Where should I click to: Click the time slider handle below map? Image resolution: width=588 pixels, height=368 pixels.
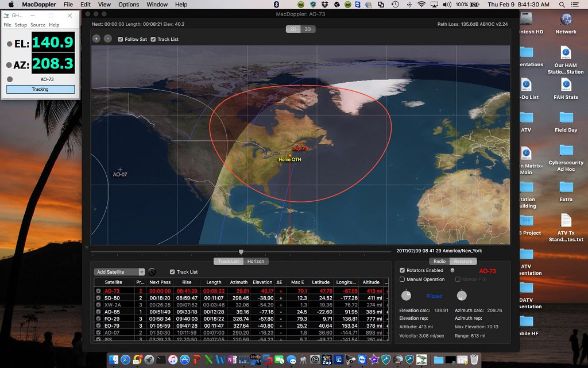click(x=241, y=252)
